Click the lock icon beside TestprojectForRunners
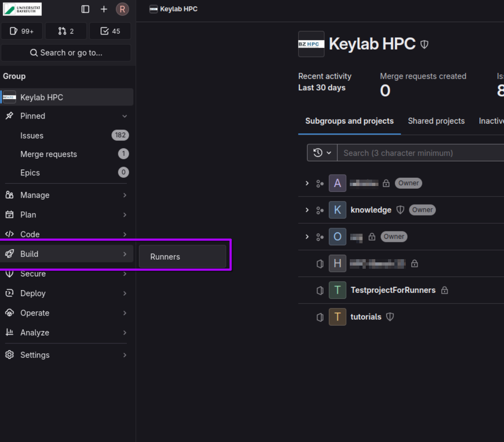 click(444, 290)
